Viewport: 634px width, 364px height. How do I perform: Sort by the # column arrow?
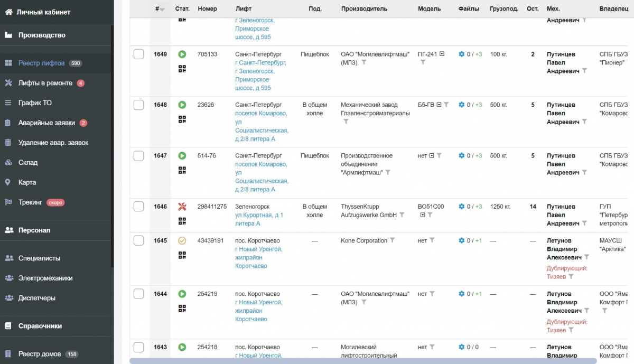[162, 10]
